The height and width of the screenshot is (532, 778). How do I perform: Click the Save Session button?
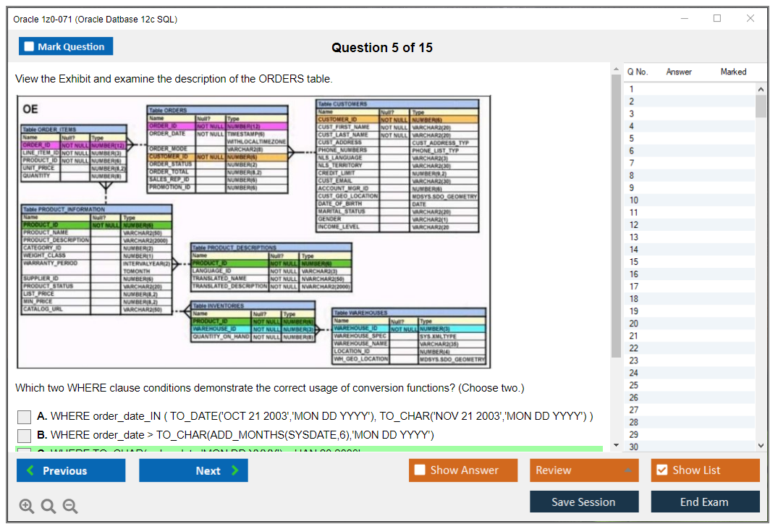point(583,502)
